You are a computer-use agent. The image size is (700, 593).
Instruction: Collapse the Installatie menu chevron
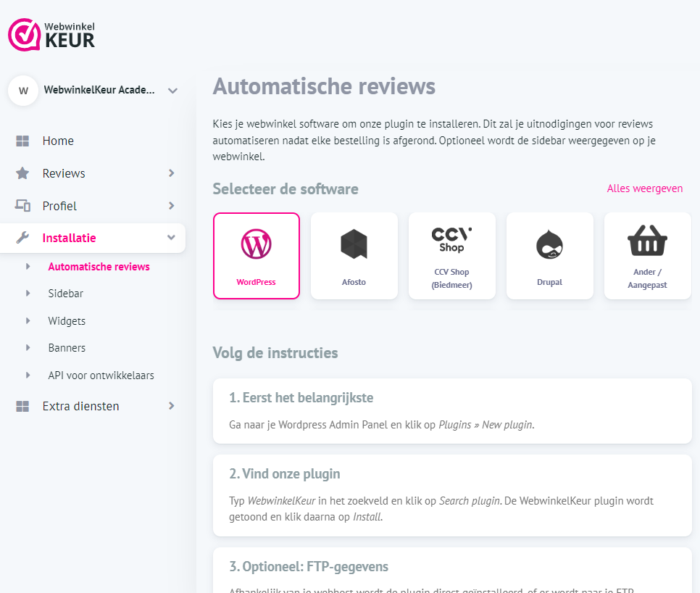(172, 238)
